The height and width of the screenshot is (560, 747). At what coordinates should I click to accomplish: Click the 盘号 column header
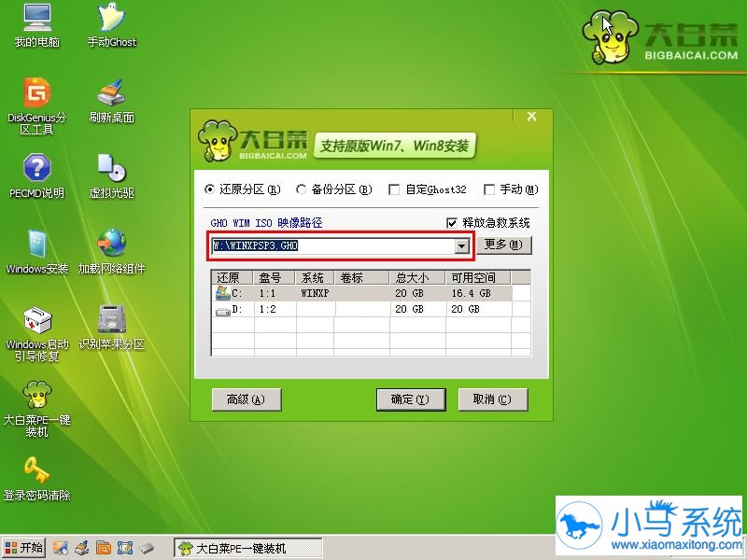pyautogui.click(x=275, y=277)
